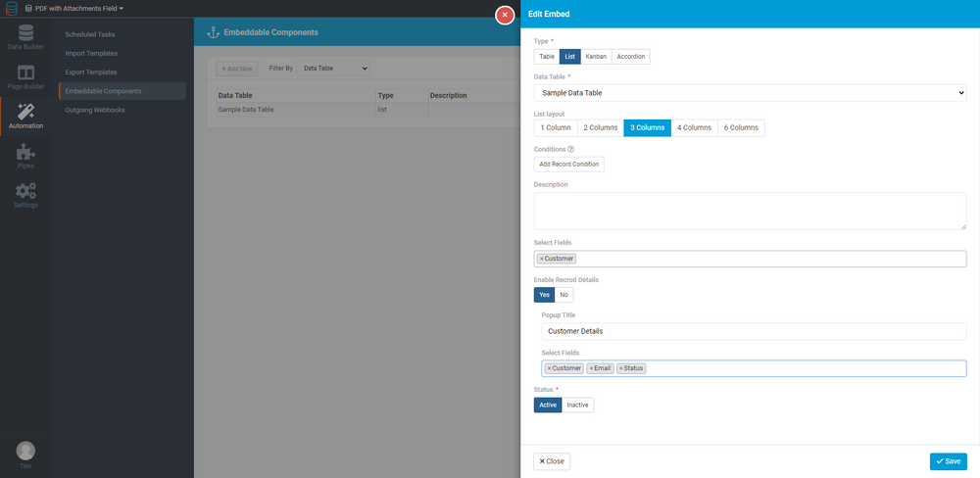Close the panel with the red X circle
Screen dimensions: 980x478
[x=505, y=15]
